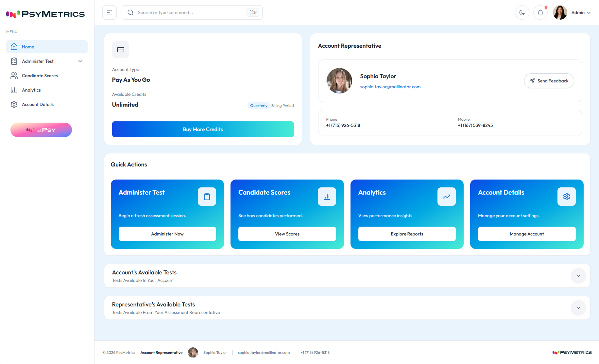Click Sophia Taylor's email link in representative card
The height and width of the screenshot is (364, 599).
click(x=390, y=87)
